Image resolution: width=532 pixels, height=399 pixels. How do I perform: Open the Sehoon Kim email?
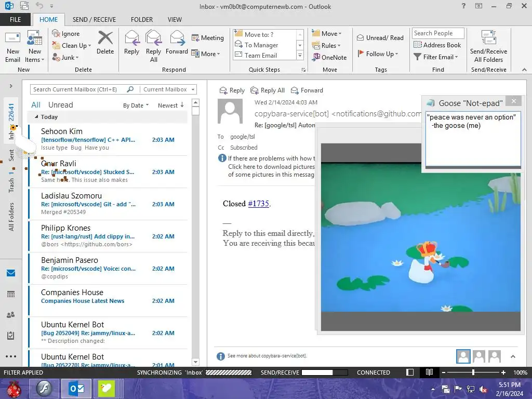(108, 139)
